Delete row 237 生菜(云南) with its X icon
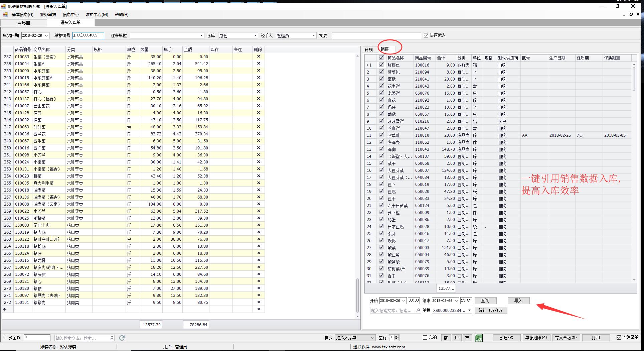Image resolution: width=644 pixels, height=351 pixels. [x=258, y=56]
